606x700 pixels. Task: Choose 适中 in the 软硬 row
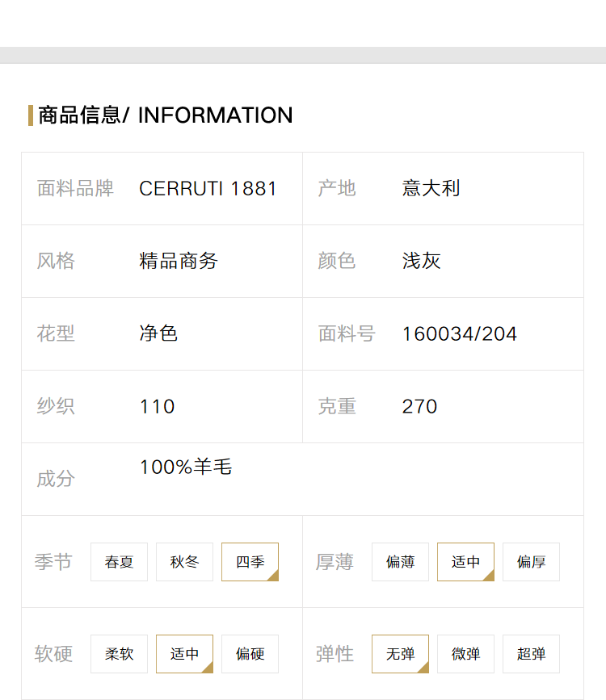pyautogui.click(x=184, y=654)
